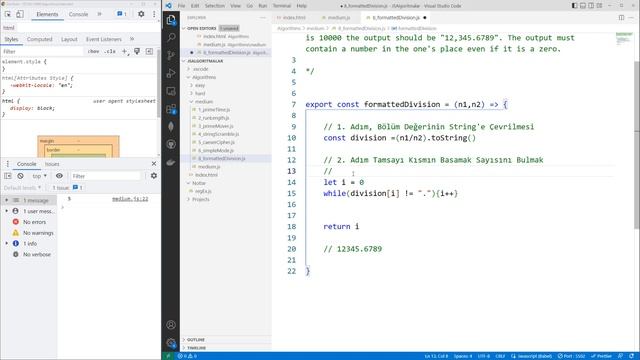The image size is (640, 360).
Task: Toggle the .hov element state button
Action: pos(93,51)
